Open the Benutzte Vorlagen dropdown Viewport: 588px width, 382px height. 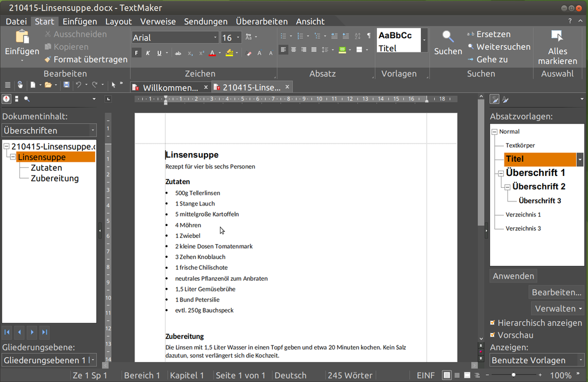pos(581,360)
